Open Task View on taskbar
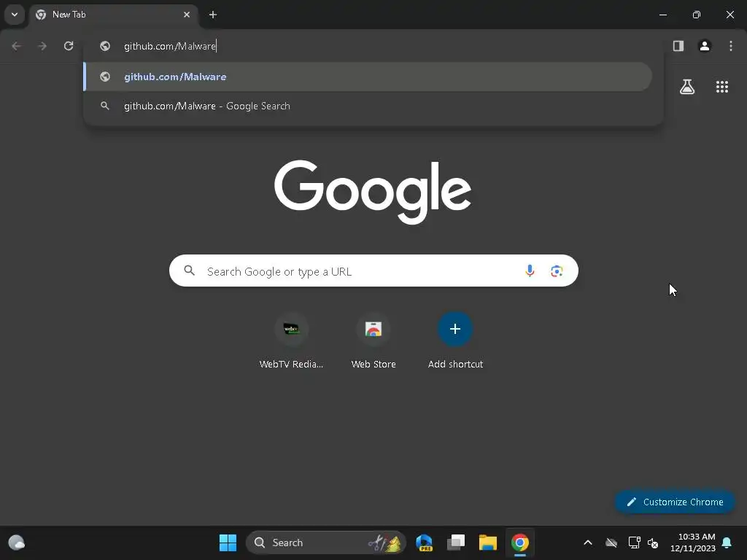Screen dimensions: 747x560 click(x=456, y=542)
